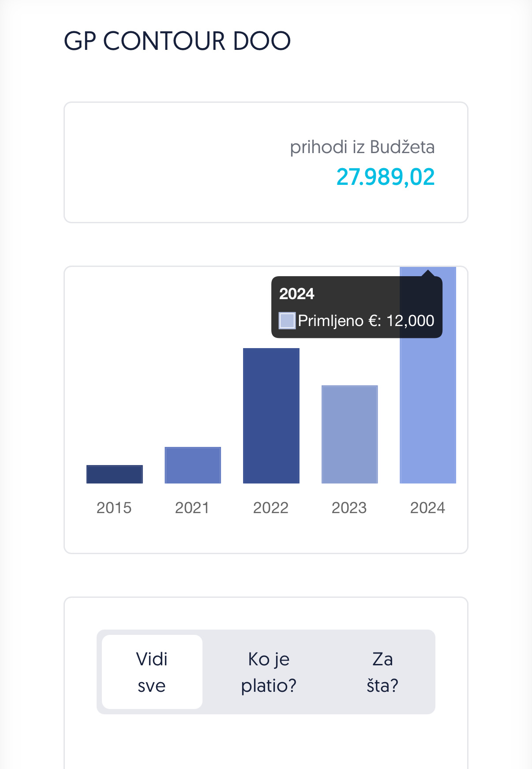This screenshot has height=769, width=532.
Task: Click the 2015 x-axis label
Action: coord(114,508)
